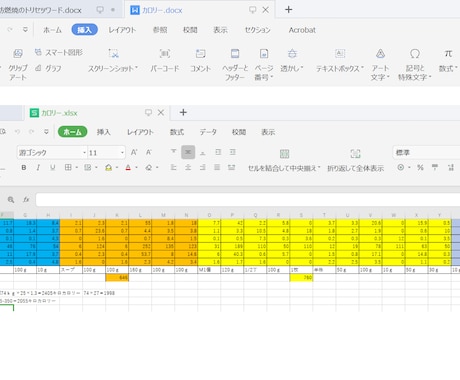Open the font size 11 dropdown
Image resolution: width=460 pixels, height=380 pixels.
122,153
